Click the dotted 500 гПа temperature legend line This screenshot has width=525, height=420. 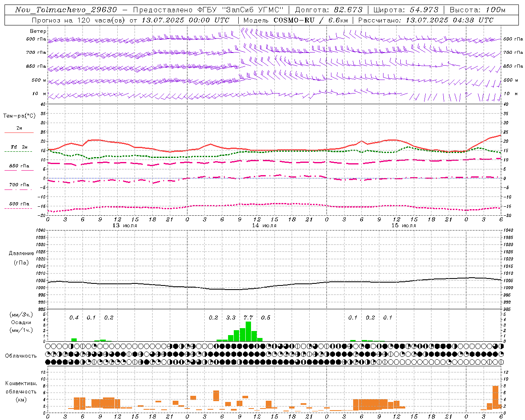click(18, 208)
